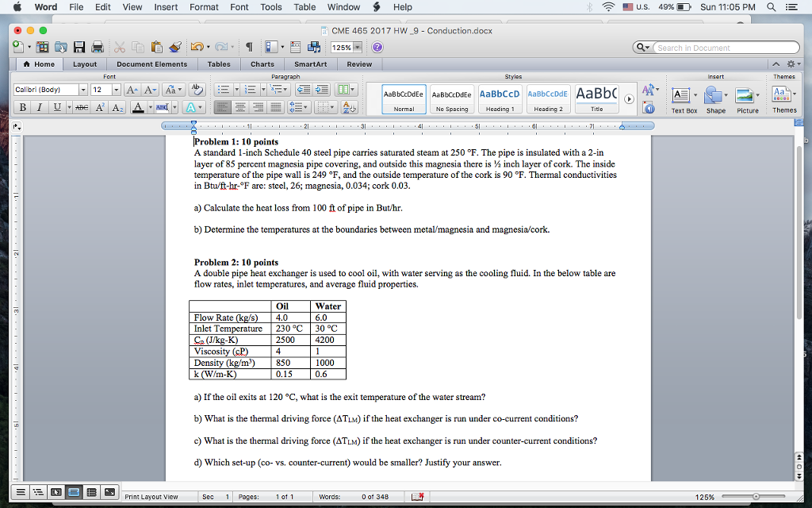The width and height of the screenshot is (812, 508).
Task: Switch to Outline view in the status bar
Action: [x=38, y=492]
